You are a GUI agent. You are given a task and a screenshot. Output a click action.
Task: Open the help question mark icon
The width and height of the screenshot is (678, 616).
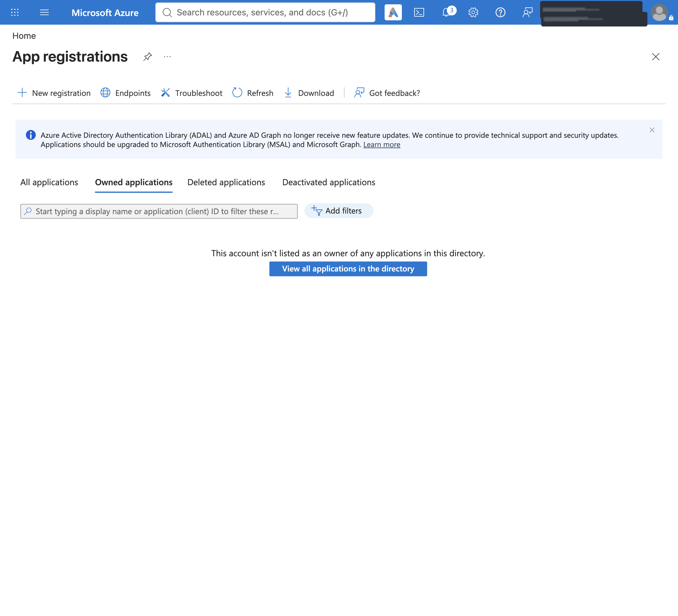[500, 13]
